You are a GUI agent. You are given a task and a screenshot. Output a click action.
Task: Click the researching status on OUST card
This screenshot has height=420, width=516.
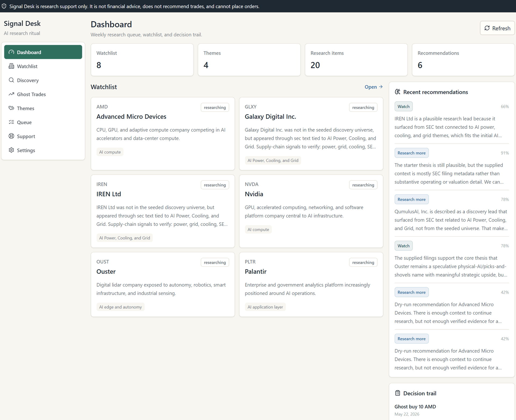[x=215, y=262]
